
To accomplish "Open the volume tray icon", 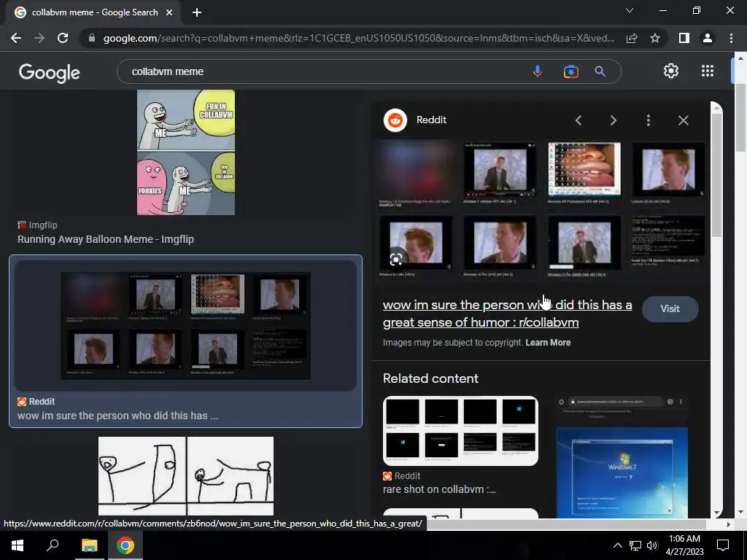I will click(653, 545).
